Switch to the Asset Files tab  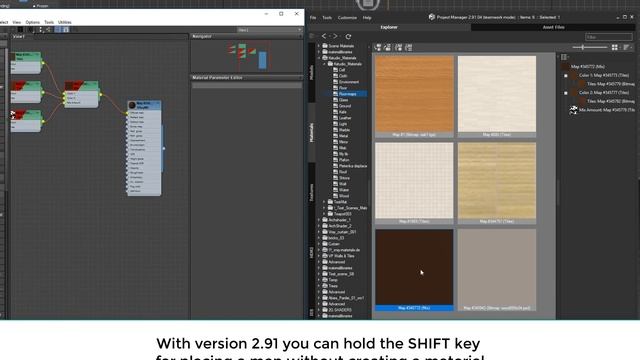pos(553,27)
